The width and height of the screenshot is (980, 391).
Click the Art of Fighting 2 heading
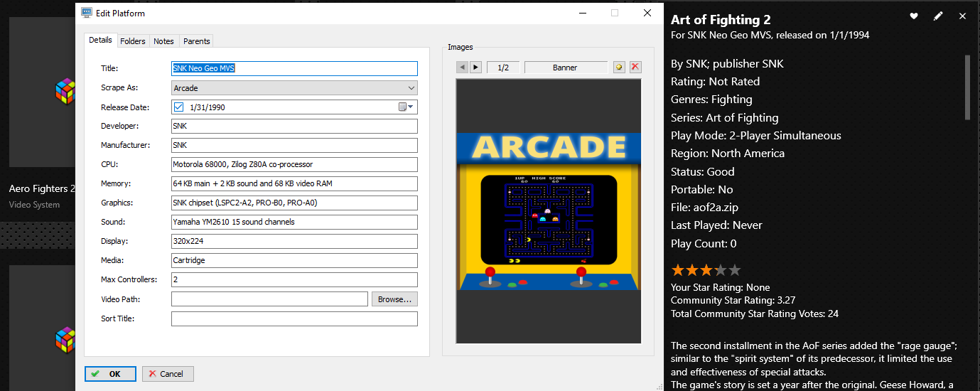(721, 19)
